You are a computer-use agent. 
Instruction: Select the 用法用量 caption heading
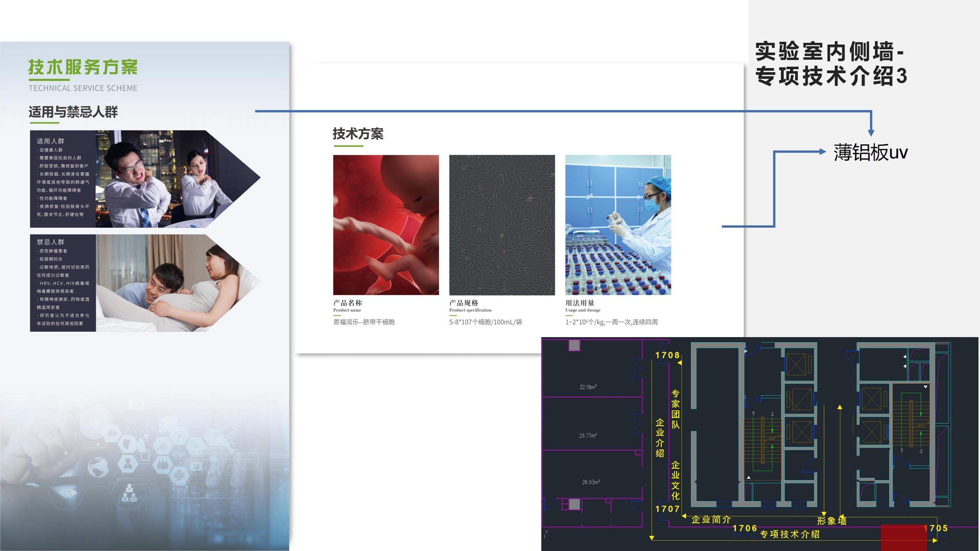(x=580, y=303)
